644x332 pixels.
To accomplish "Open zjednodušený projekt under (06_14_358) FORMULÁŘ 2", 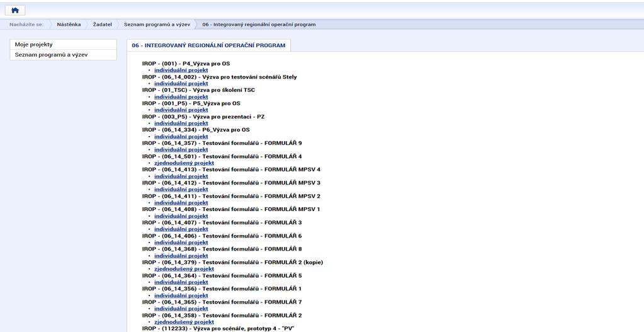I will coord(184,322).
